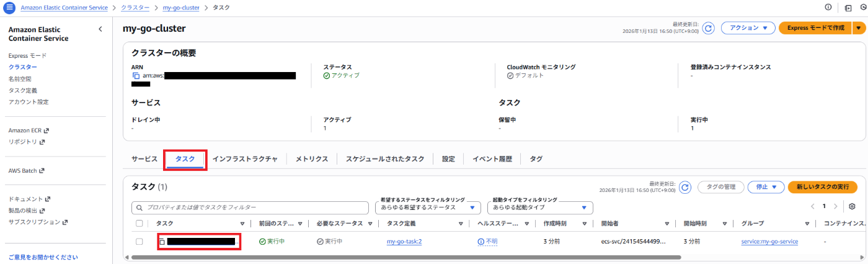Expand arrow next to Express モードで作成

(859, 28)
